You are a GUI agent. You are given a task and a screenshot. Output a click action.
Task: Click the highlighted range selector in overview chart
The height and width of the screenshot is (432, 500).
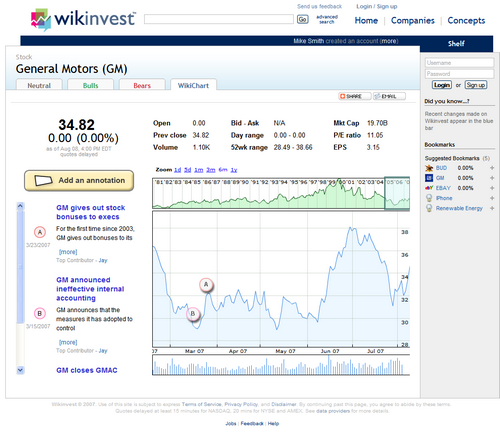point(397,193)
